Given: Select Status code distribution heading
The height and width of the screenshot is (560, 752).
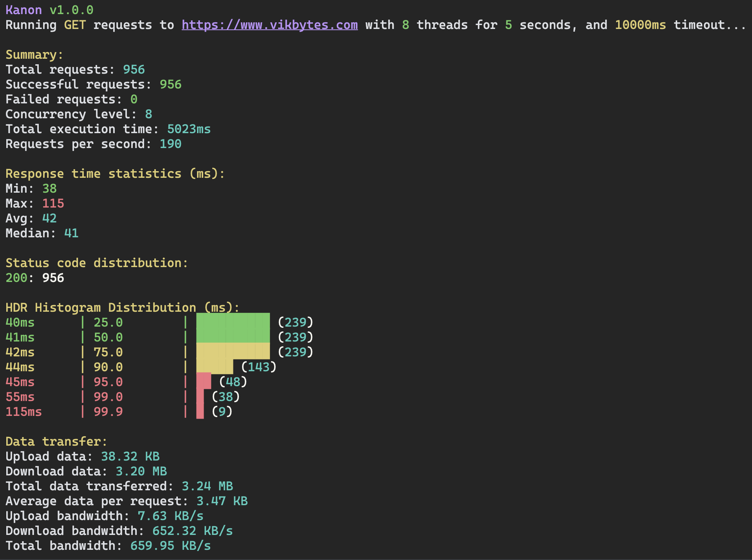Looking at the screenshot, I should click(x=97, y=263).
